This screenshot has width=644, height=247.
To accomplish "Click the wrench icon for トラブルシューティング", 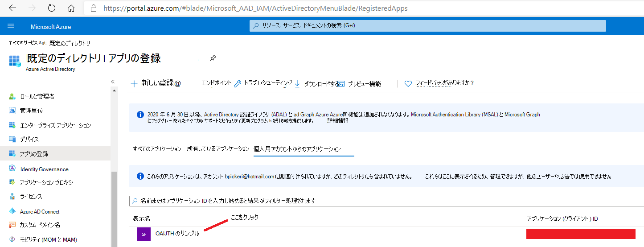I will point(238,83).
